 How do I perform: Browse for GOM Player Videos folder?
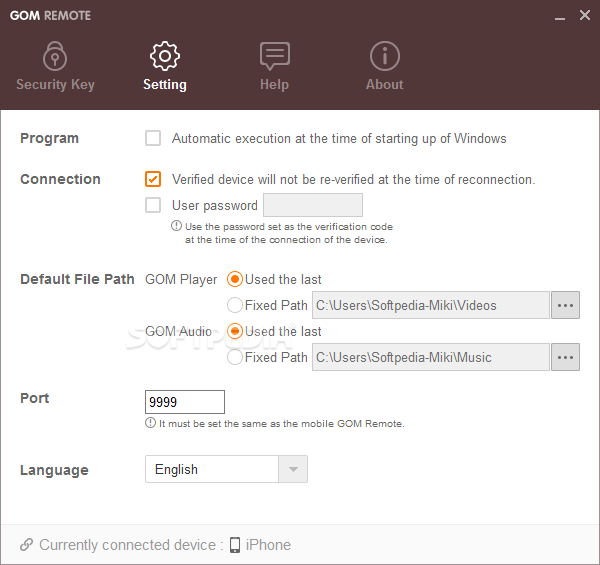click(566, 305)
